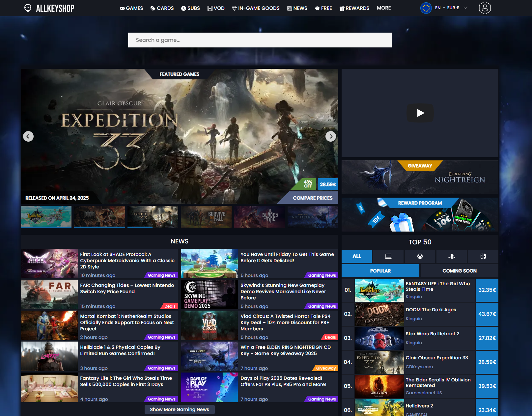Click the COMPARE PRICES button
532x416 pixels.
tap(313, 198)
